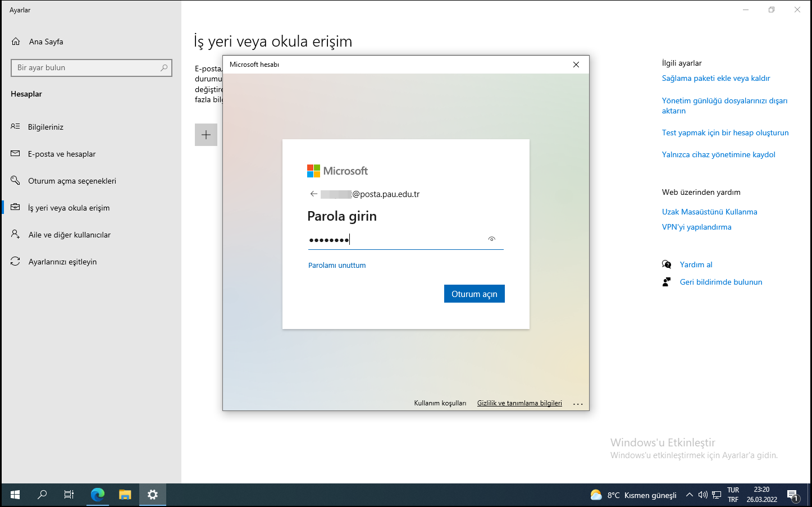Toggle the password reveal eye icon
The width and height of the screenshot is (812, 507).
(x=492, y=239)
